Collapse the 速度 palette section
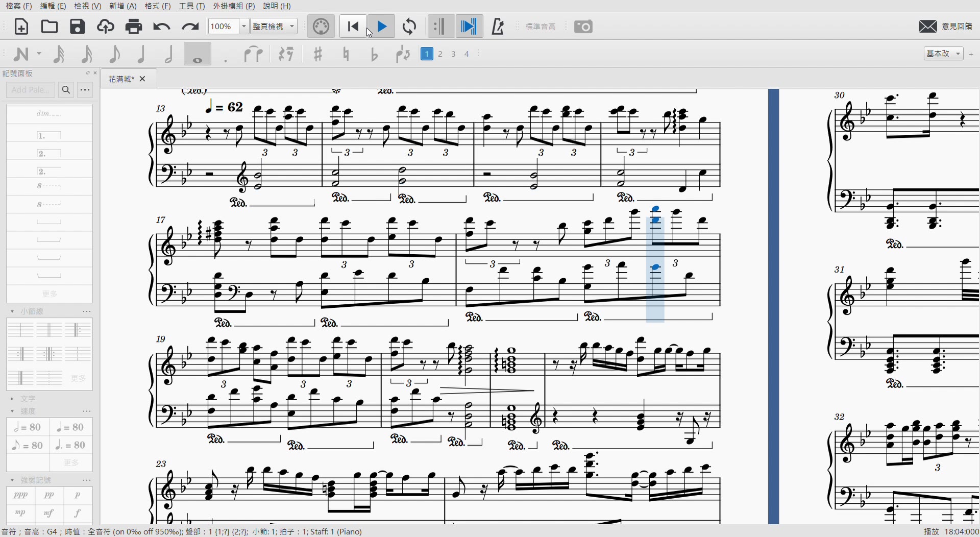 pyautogui.click(x=12, y=411)
